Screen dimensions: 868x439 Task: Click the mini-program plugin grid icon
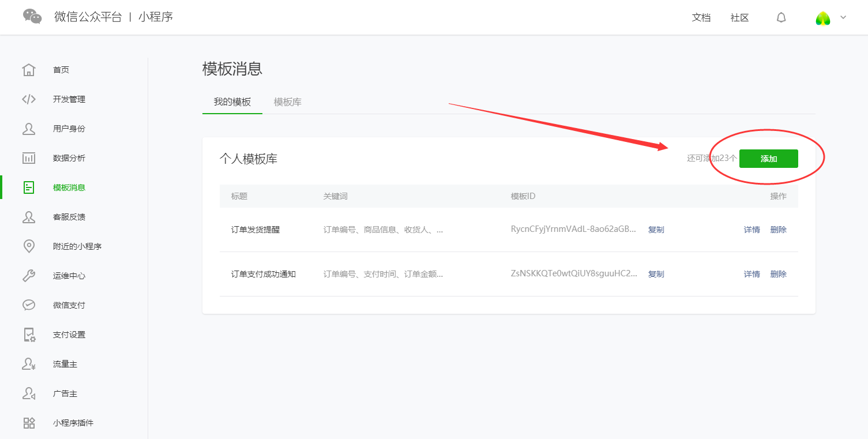[x=29, y=423]
